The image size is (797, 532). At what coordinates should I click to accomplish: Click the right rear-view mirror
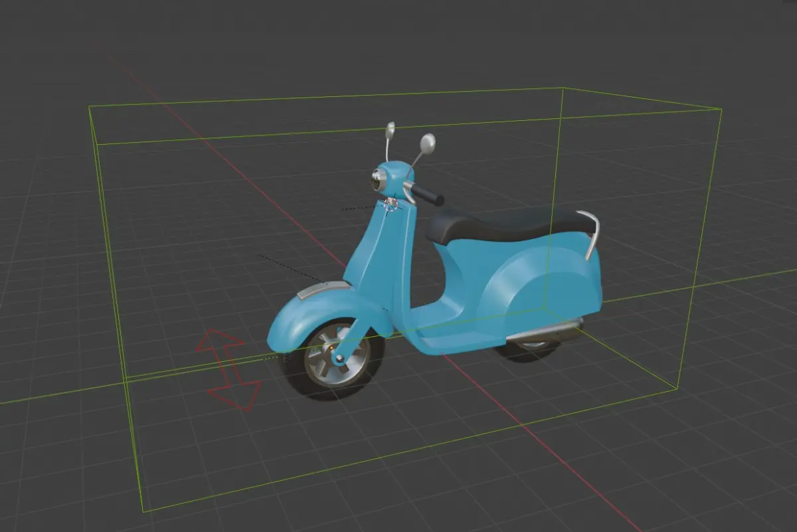428,143
